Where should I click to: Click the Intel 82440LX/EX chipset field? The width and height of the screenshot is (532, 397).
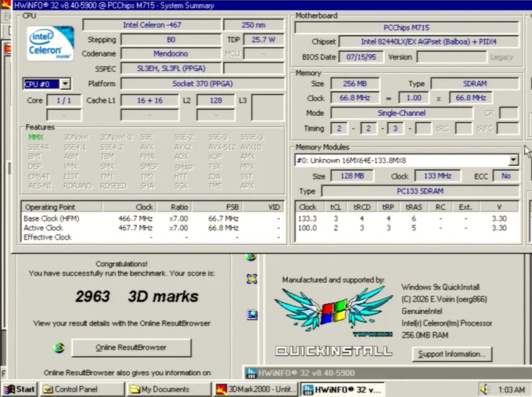(429, 42)
